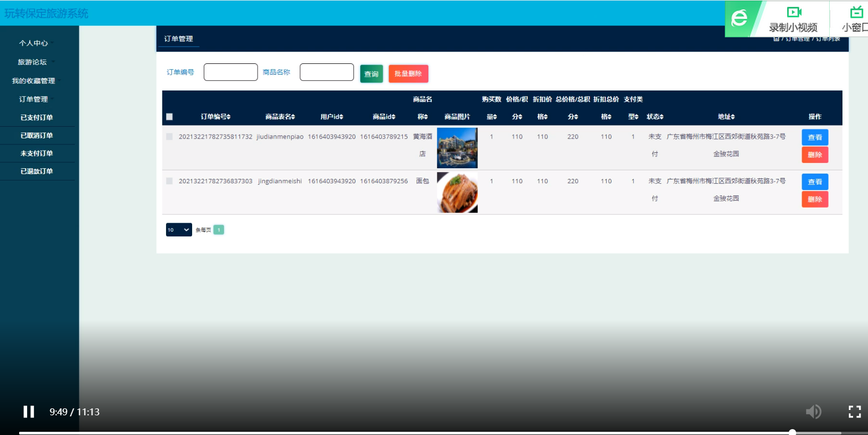This screenshot has height=435, width=868.
Task: Delete the jiudianmenpiao order with 删除
Action: click(x=815, y=155)
